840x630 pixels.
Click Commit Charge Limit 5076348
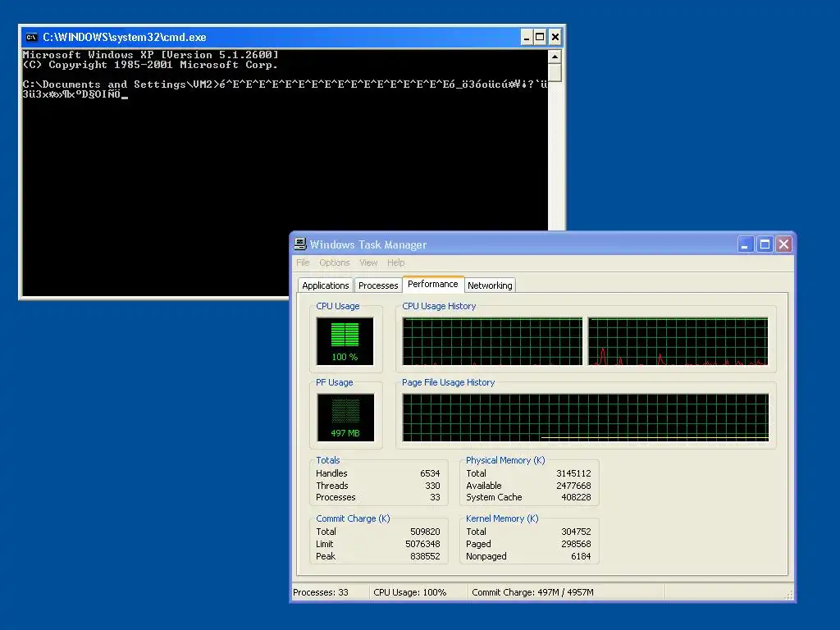pyautogui.click(x=422, y=545)
